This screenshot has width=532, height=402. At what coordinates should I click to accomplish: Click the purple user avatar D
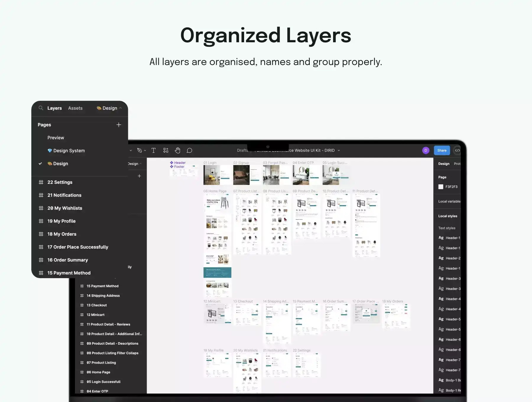pyautogui.click(x=426, y=150)
